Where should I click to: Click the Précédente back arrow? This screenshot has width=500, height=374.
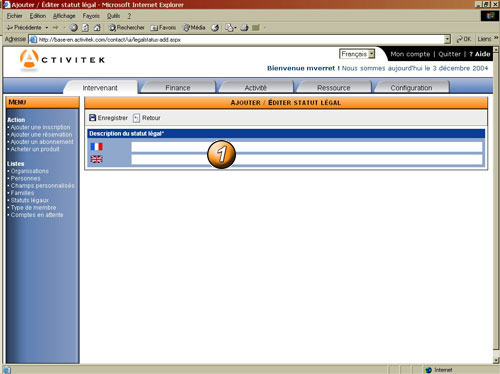[x=10, y=28]
